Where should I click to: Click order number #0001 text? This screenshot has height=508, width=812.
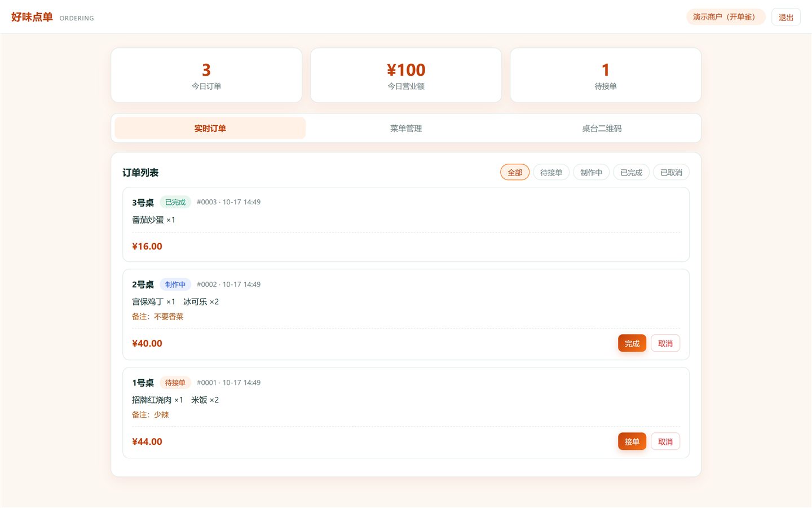point(207,383)
